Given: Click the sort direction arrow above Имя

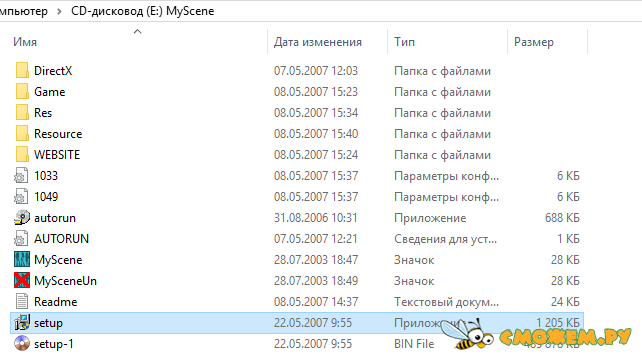Looking at the screenshot, I should click(x=138, y=32).
